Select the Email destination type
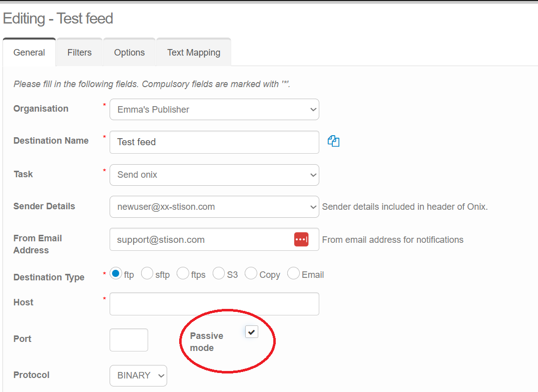Image resolution: width=538 pixels, height=392 pixels. pyautogui.click(x=293, y=273)
